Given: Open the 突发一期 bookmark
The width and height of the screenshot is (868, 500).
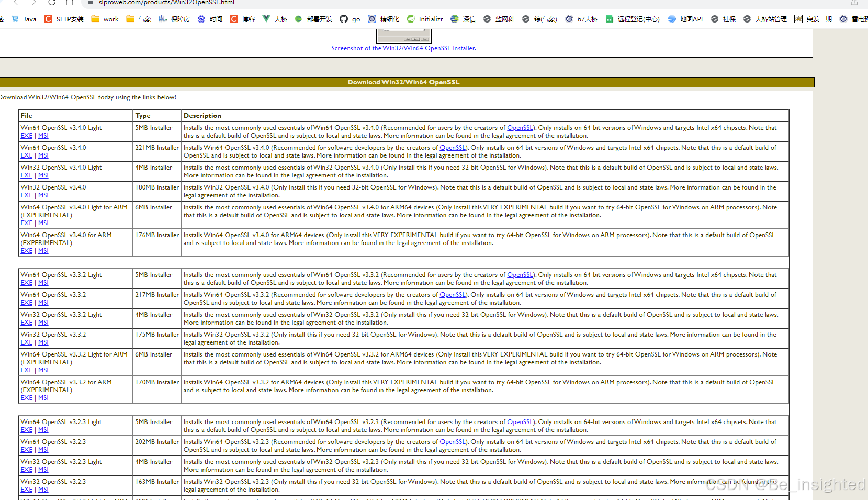Looking at the screenshot, I should click(813, 19).
